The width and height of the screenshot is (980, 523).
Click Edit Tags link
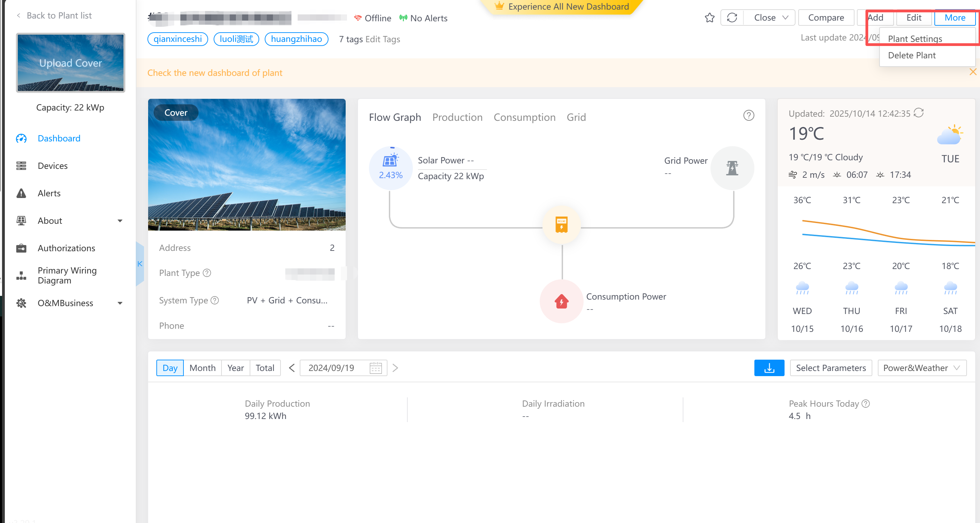pos(382,39)
